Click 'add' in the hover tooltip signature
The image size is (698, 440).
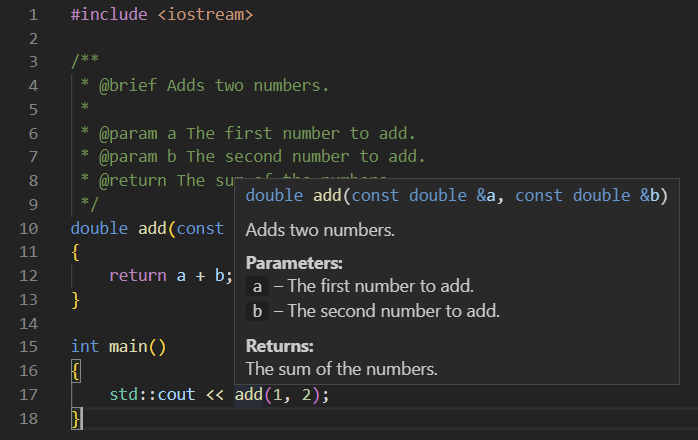[x=327, y=196]
